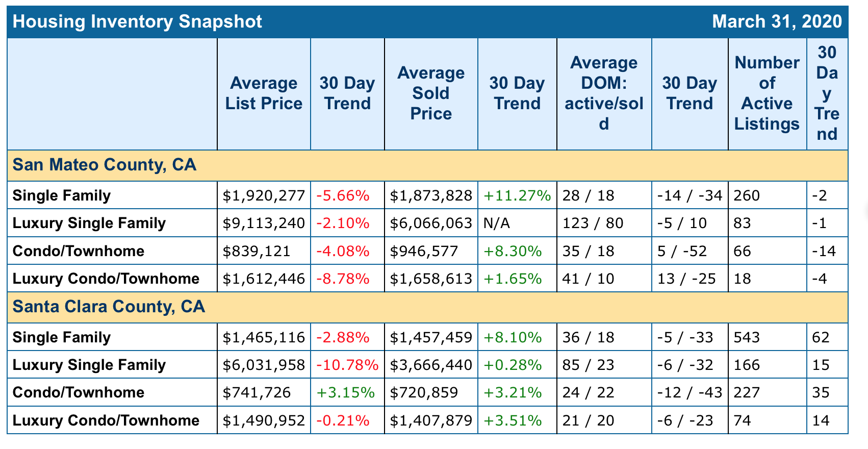Click the March 31, 2020 date
The image size is (868, 449).
[x=776, y=22]
